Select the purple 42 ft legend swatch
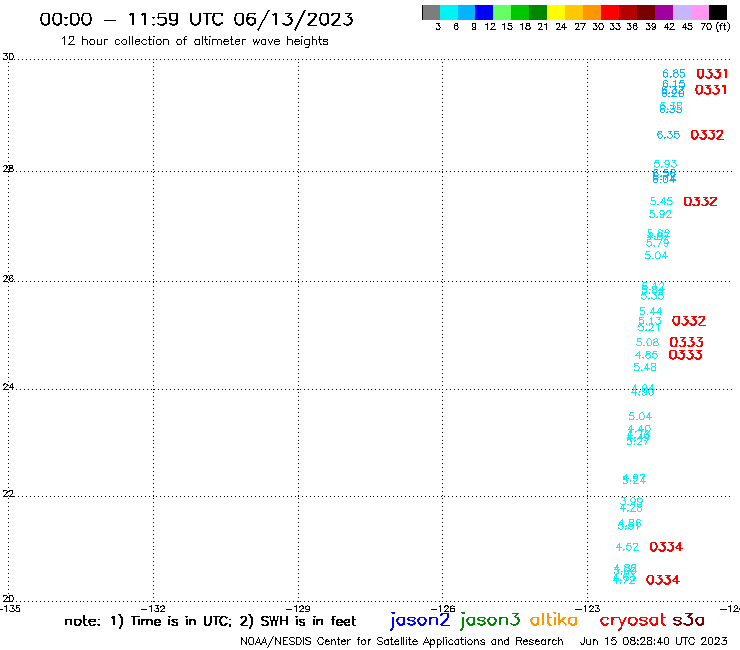This screenshot has height=650, width=740. tap(664, 12)
